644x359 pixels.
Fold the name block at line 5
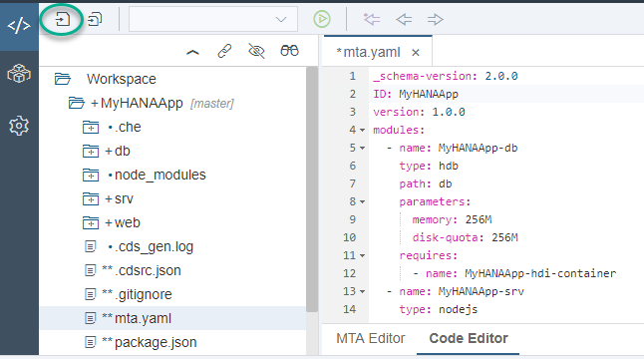coord(363,148)
